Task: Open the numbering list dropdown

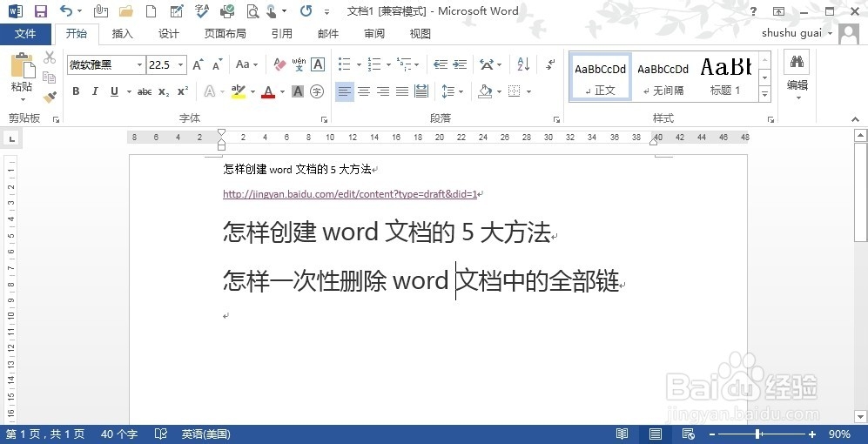Action: click(x=388, y=64)
